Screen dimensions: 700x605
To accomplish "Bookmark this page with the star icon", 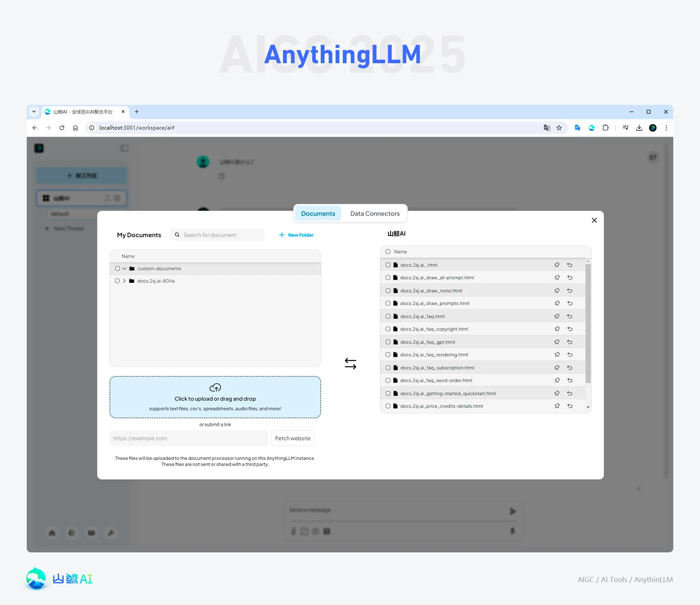I will pos(559,128).
